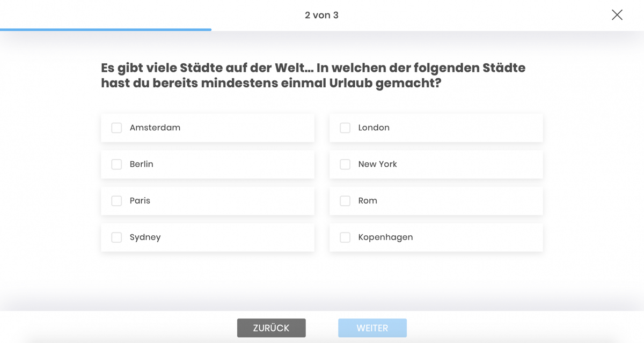Click the blue progress bar at top
The image size is (644, 343).
coord(106,29)
